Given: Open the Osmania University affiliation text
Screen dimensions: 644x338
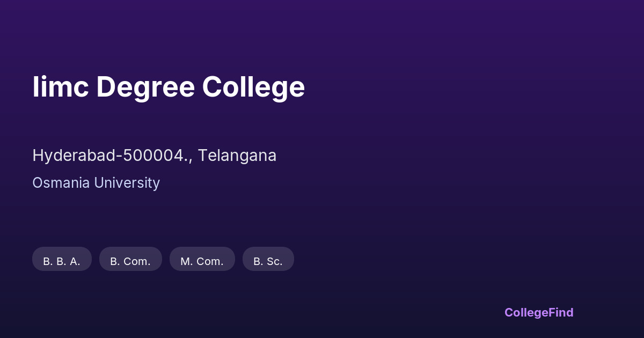Looking at the screenshot, I should point(96,183).
